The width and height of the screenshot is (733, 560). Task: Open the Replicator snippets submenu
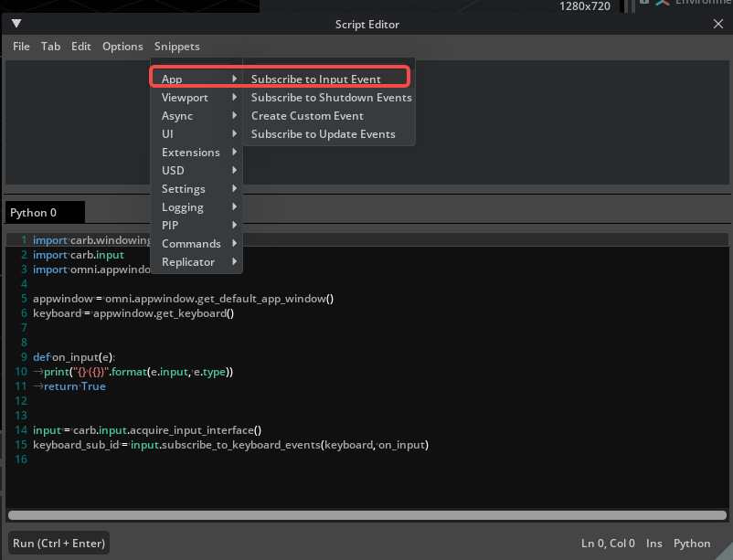pos(197,262)
